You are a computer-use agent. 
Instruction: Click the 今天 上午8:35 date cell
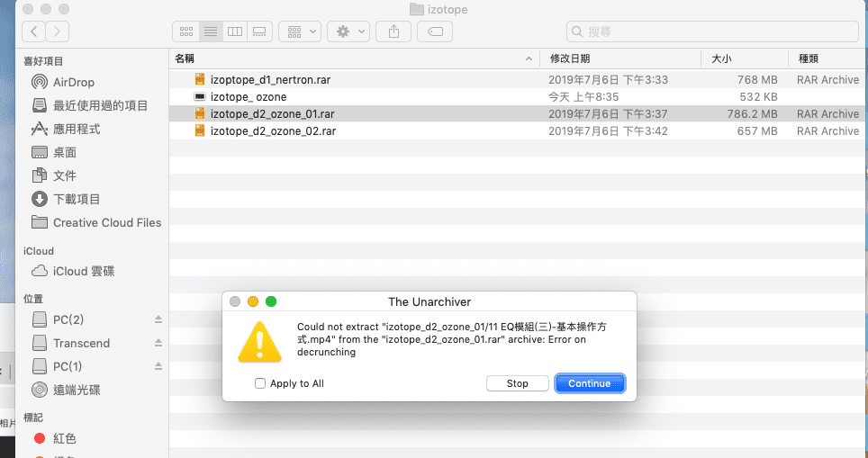583,97
